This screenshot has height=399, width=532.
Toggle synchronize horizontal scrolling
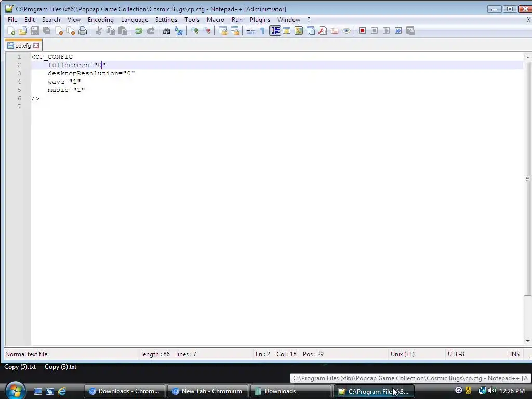coord(234,31)
